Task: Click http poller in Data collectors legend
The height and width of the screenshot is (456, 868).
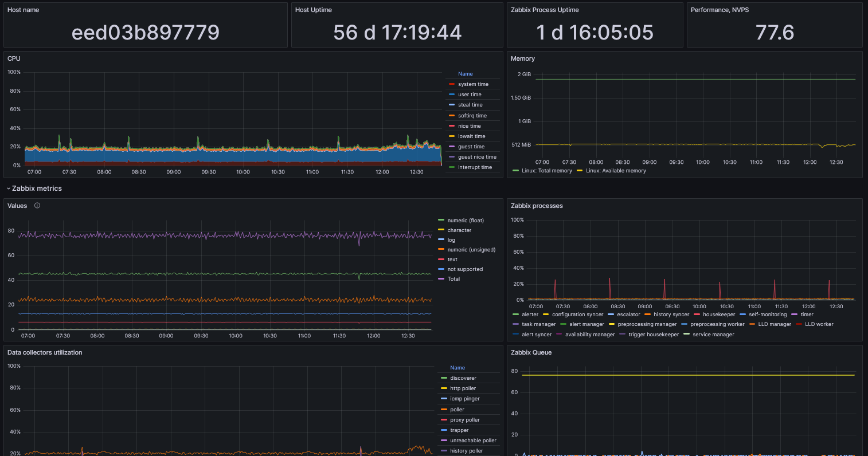Action: click(x=463, y=388)
